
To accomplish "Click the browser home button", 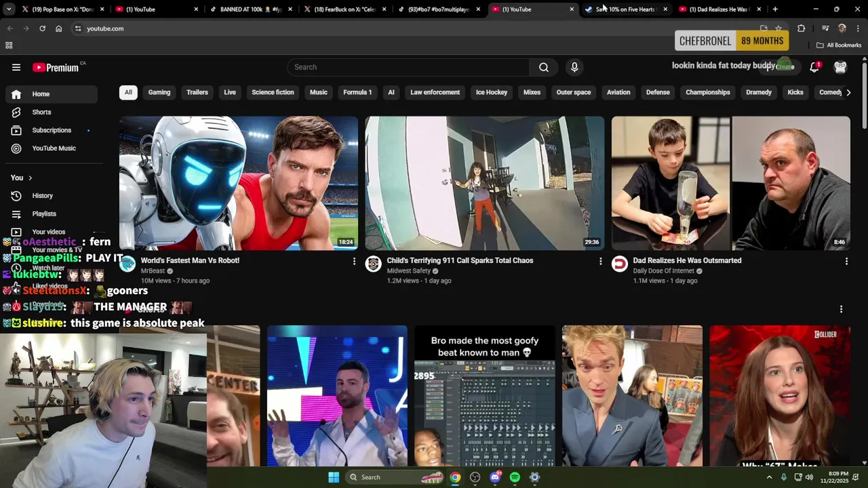I will 58,28.
